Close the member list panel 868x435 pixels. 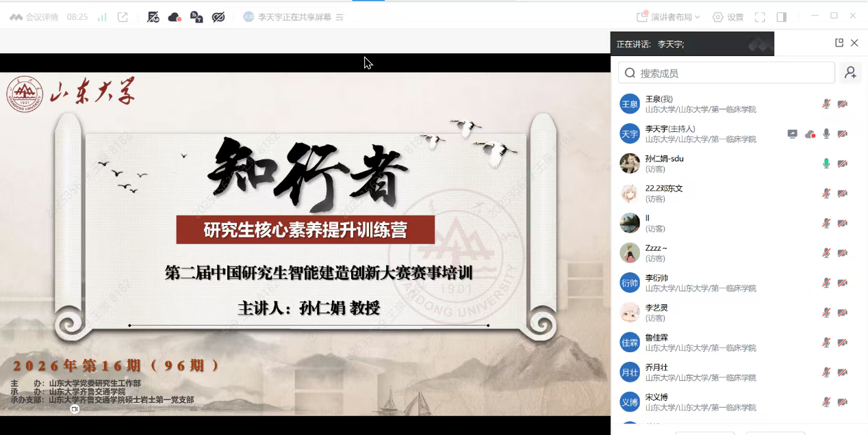pos(854,43)
